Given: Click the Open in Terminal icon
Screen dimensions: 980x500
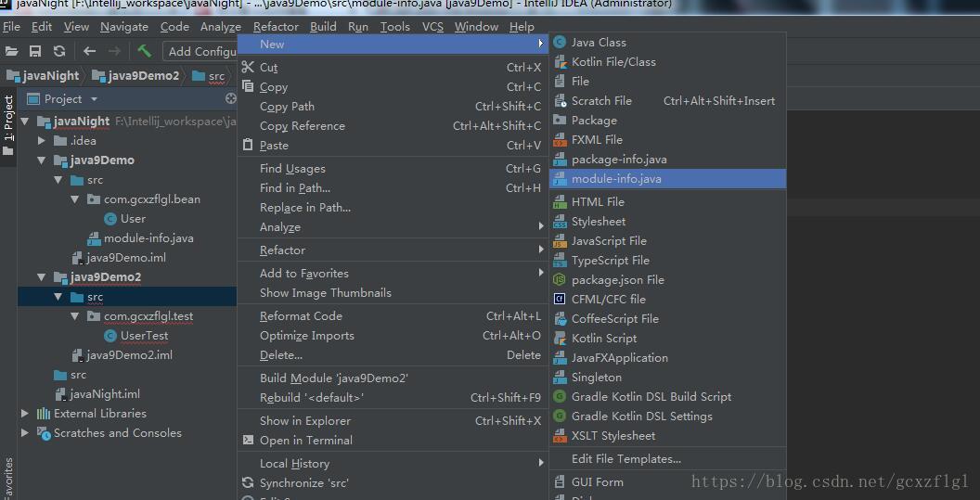Looking at the screenshot, I should coord(248,440).
